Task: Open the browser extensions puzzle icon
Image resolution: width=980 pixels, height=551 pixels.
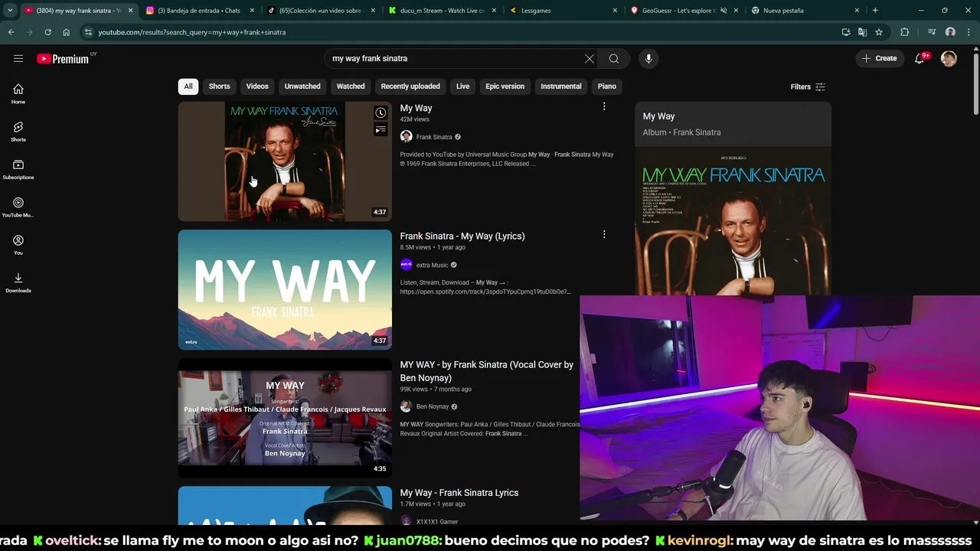Action: click(905, 32)
